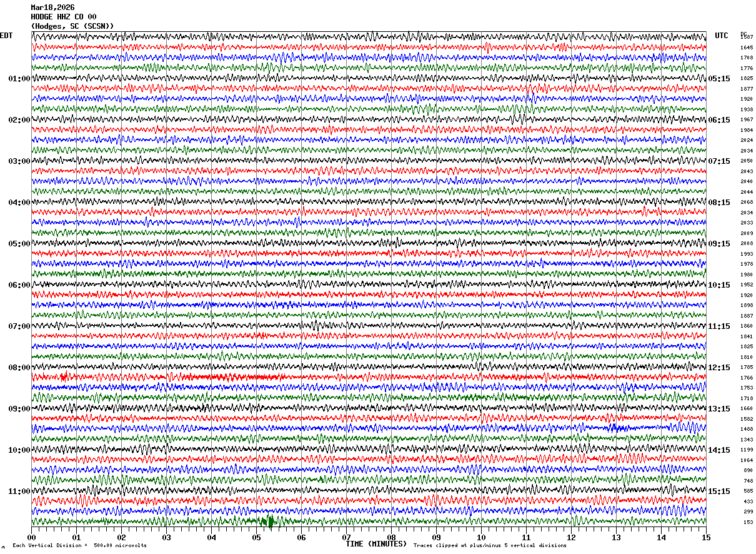Click the 13:15 UTC time label
Screen dimensions: 756x554
click(x=719, y=409)
